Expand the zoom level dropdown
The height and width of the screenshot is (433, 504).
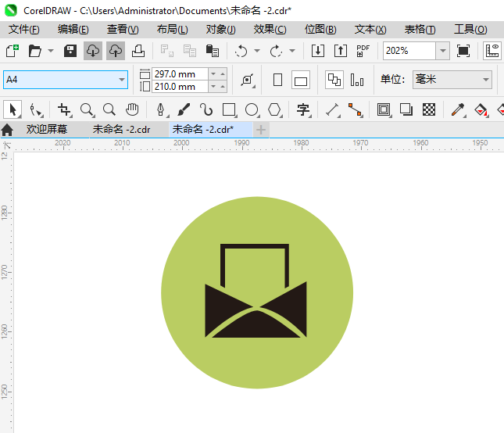point(443,51)
